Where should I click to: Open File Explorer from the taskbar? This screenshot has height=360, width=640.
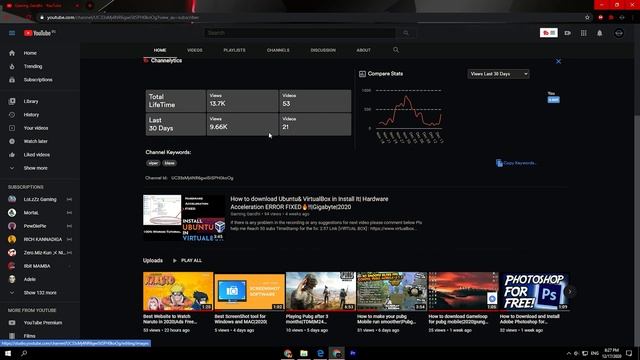click(x=304, y=353)
